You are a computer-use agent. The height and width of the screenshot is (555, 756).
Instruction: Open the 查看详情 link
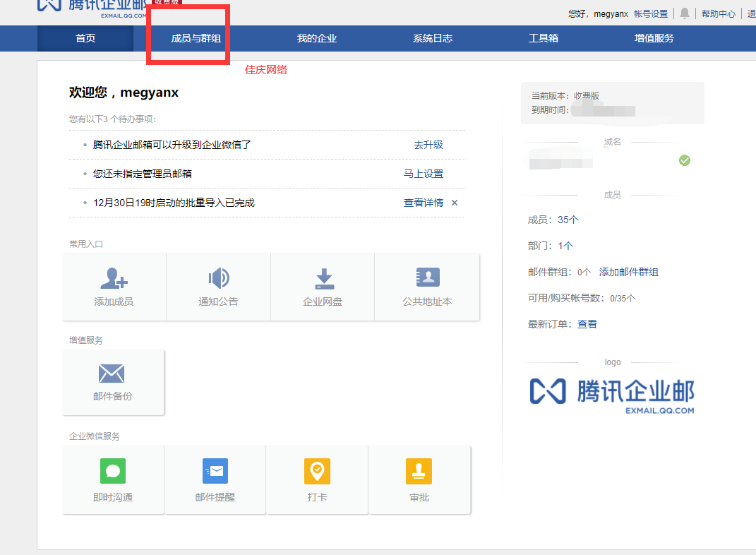pos(424,203)
